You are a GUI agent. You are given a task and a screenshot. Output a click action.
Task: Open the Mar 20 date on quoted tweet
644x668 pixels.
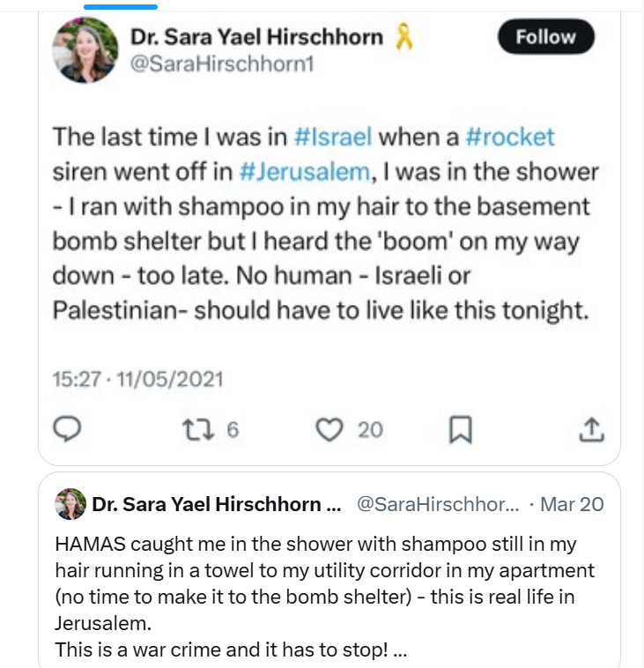click(572, 504)
